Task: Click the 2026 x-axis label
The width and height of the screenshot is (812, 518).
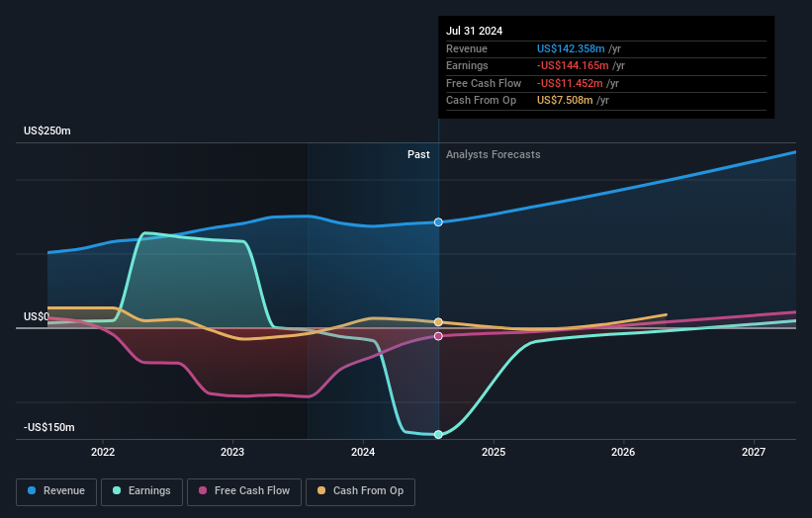Action: (x=622, y=452)
